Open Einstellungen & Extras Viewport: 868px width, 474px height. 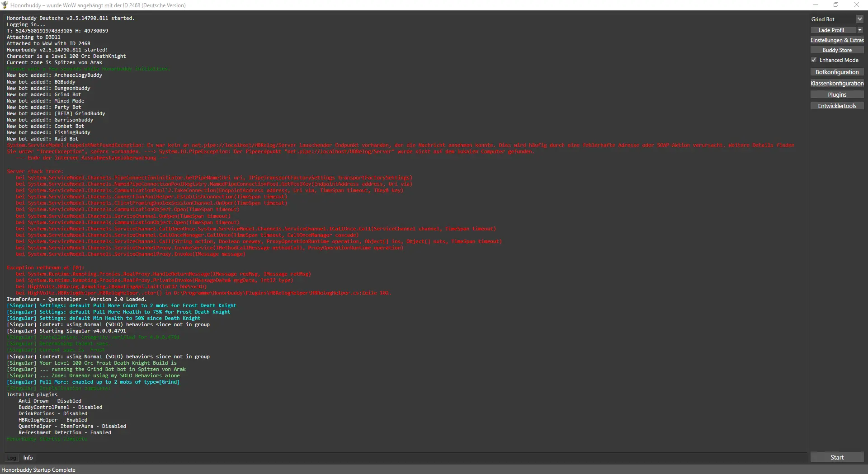click(x=837, y=40)
